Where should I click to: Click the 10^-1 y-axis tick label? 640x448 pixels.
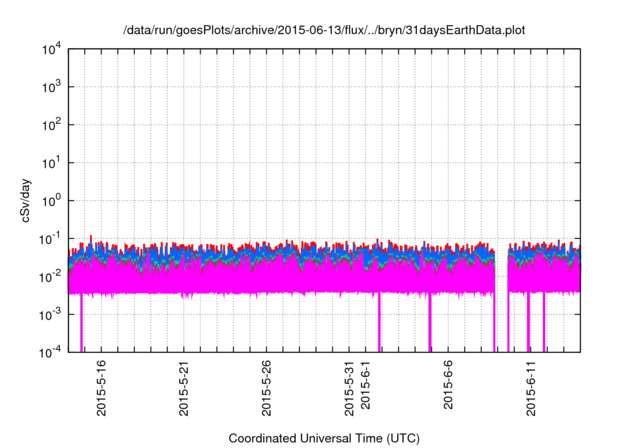50,239
